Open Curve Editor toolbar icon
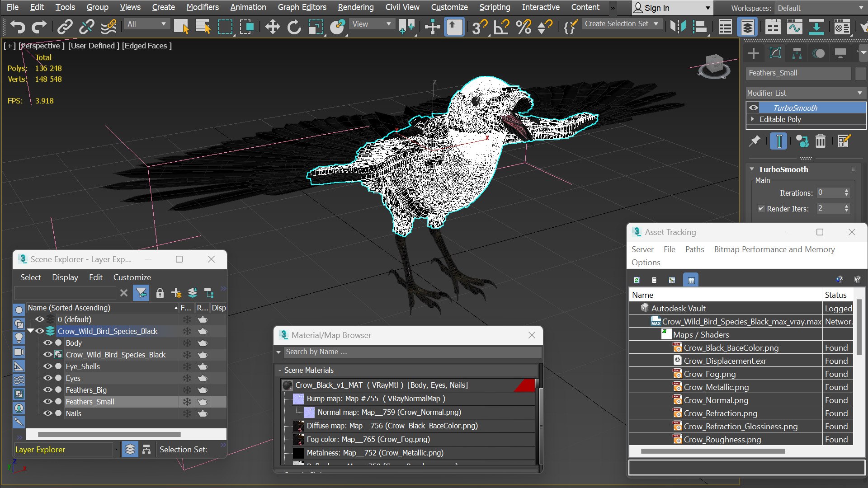 coord(794,27)
